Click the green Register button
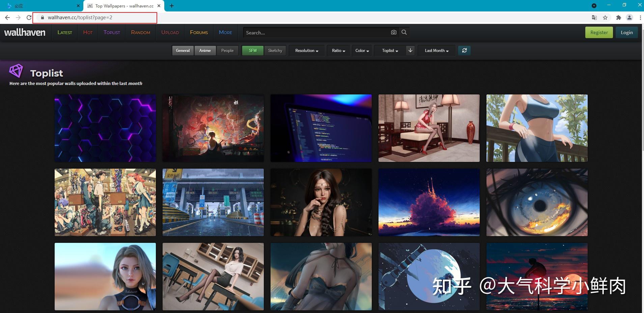Image resolution: width=644 pixels, height=313 pixels. coord(599,32)
